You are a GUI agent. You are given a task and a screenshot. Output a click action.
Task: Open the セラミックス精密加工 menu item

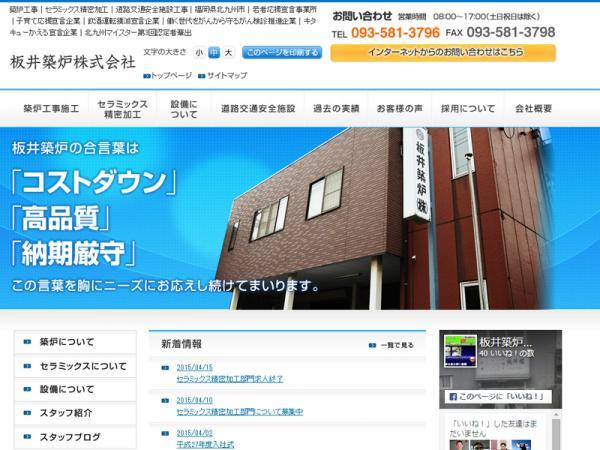coord(122,109)
